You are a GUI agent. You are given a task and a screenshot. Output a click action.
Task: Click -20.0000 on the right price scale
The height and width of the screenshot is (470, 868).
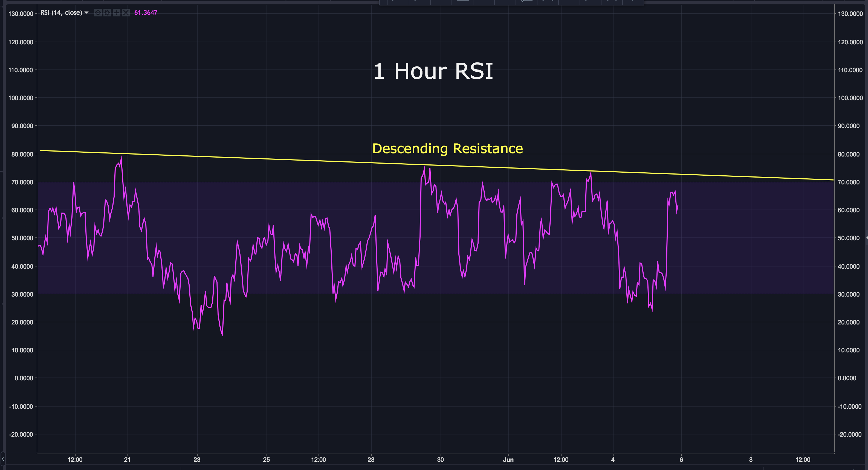click(x=849, y=435)
